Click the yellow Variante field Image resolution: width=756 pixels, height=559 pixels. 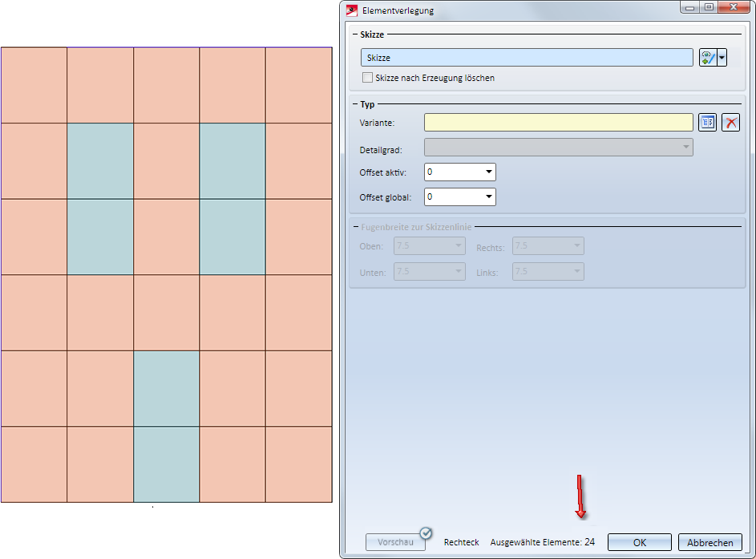pos(558,123)
